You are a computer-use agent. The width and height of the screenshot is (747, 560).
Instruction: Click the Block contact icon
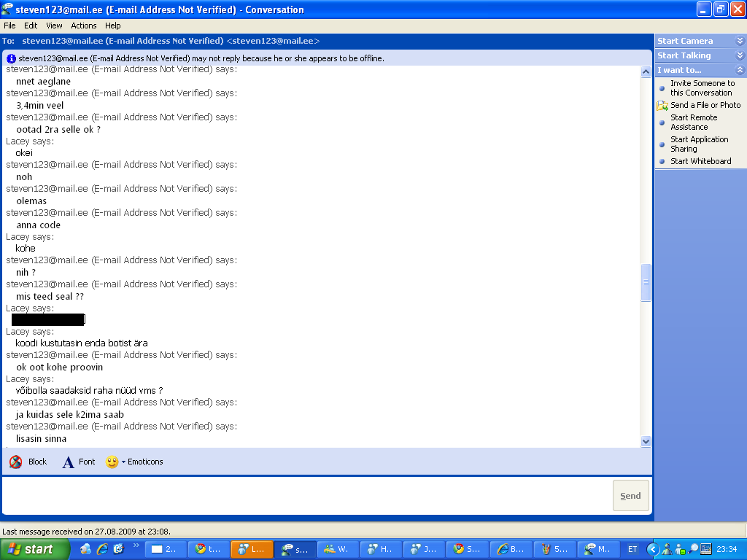16,462
